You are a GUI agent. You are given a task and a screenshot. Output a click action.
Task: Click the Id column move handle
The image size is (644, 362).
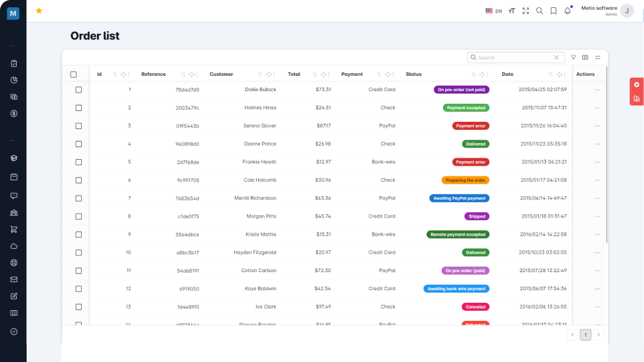coord(124,75)
